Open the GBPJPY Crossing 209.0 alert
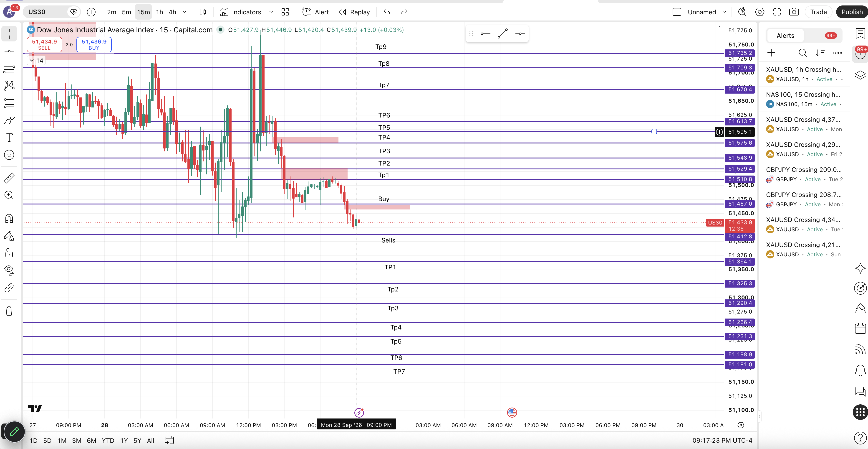This screenshot has width=868, height=449. point(804,174)
